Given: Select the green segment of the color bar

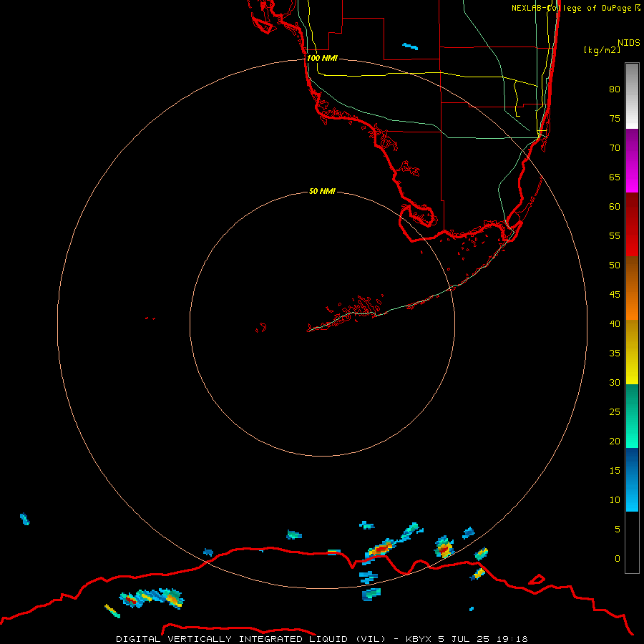Looking at the screenshot, I should click(632, 416).
